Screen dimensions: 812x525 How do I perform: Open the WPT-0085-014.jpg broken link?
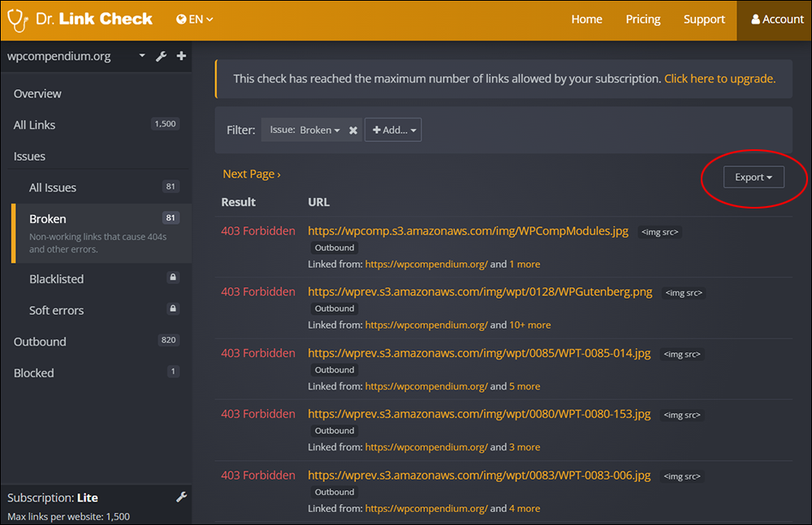[479, 353]
